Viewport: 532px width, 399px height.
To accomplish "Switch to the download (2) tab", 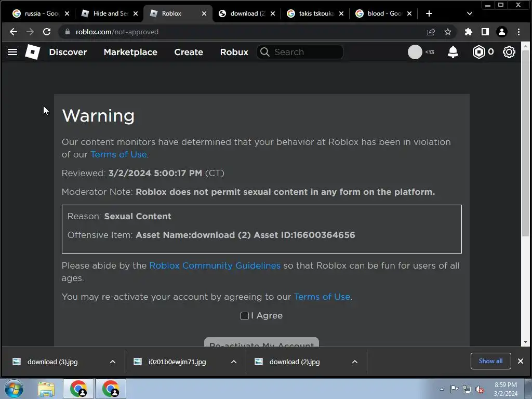I will coord(246,14).
